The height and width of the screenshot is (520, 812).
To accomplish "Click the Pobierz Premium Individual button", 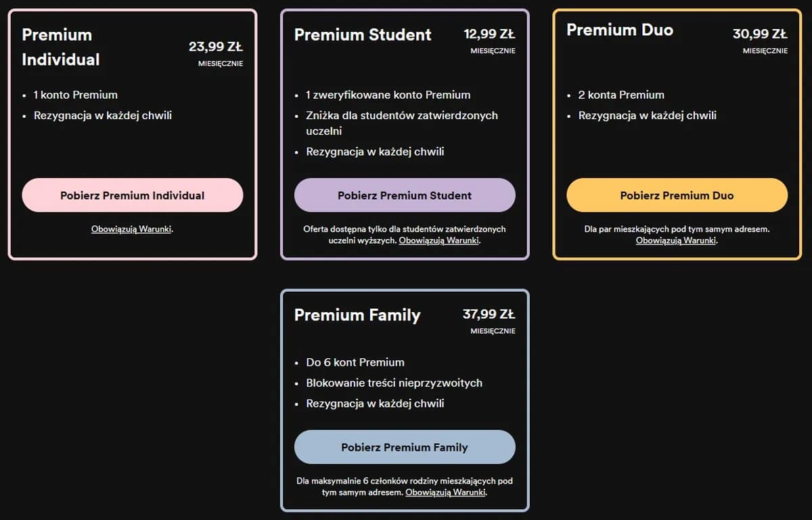I will (133, 195).
